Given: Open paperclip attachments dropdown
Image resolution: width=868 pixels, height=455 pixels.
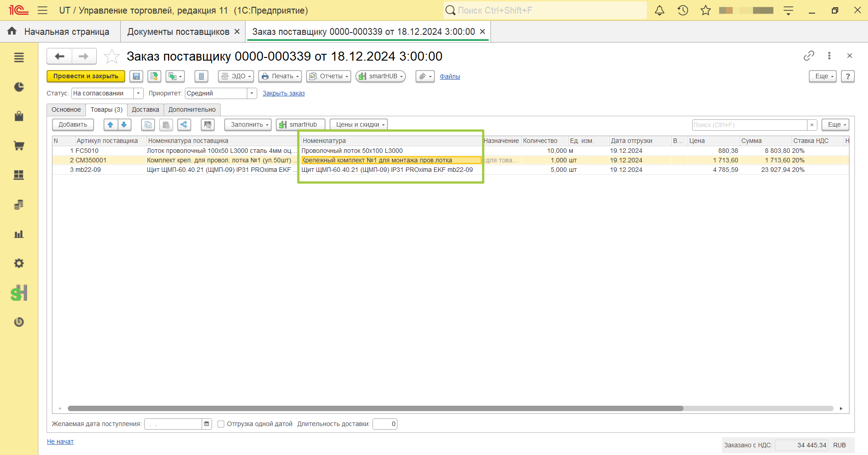Looking at the screenshot, I should (425, 76).
